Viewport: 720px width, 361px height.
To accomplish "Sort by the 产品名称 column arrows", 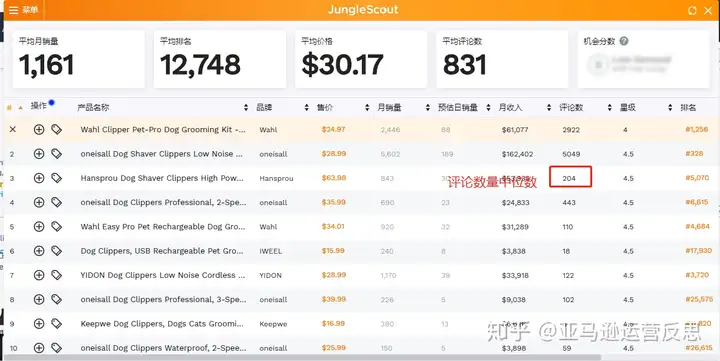I will pos(246,107).
